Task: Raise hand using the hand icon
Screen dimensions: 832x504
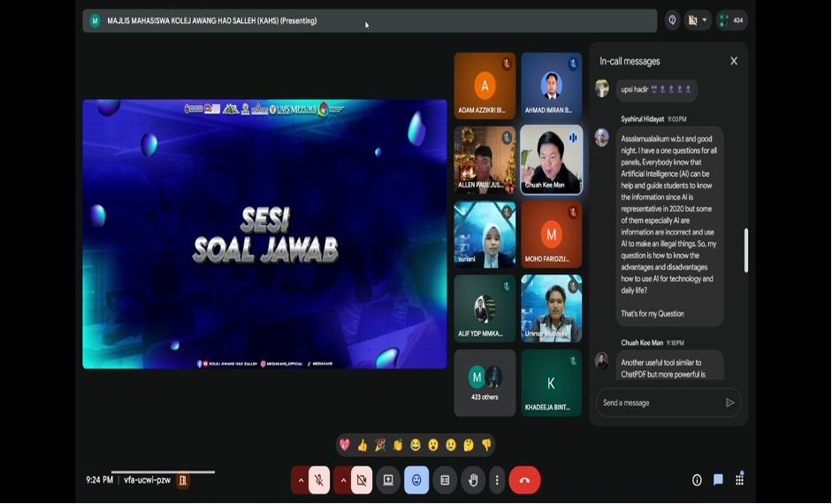Action: [473, 480]
